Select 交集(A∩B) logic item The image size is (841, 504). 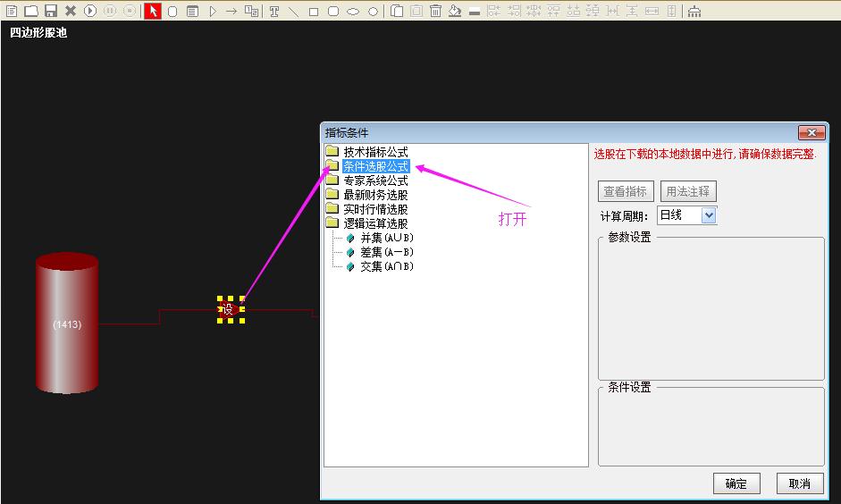tap(387, 267)
